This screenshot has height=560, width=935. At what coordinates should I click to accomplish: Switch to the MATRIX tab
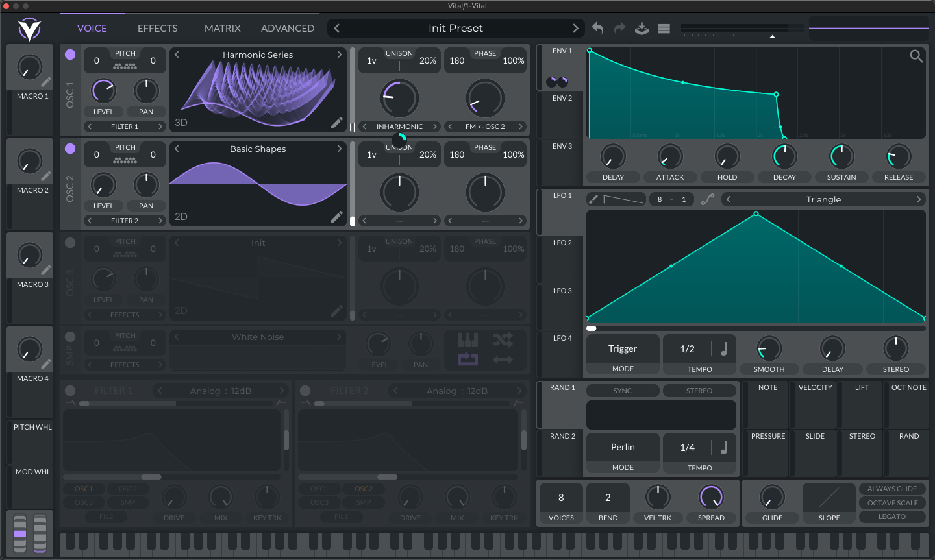[223, 28]
